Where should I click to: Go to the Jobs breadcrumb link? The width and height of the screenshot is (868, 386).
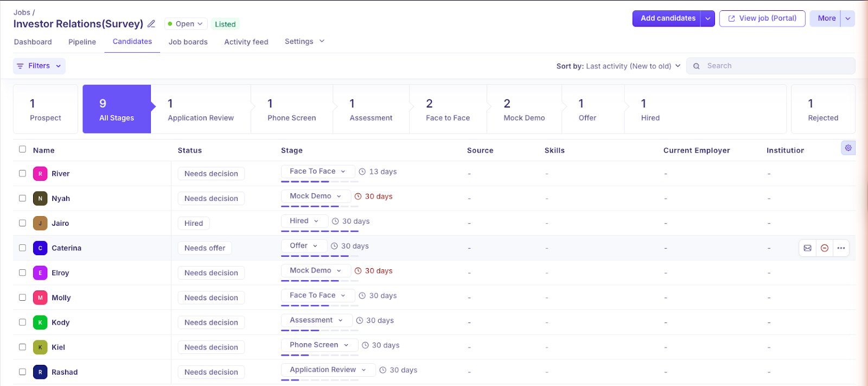point(22,12)
